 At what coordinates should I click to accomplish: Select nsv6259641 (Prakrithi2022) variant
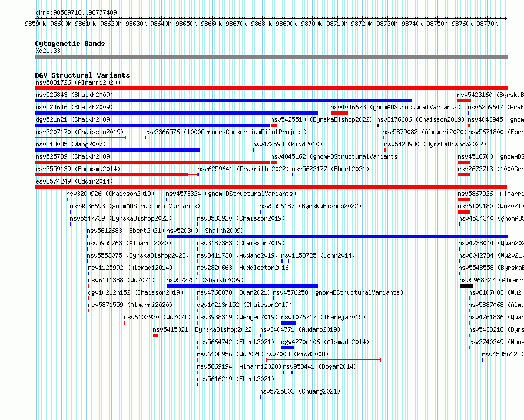[x=243, y=169]
